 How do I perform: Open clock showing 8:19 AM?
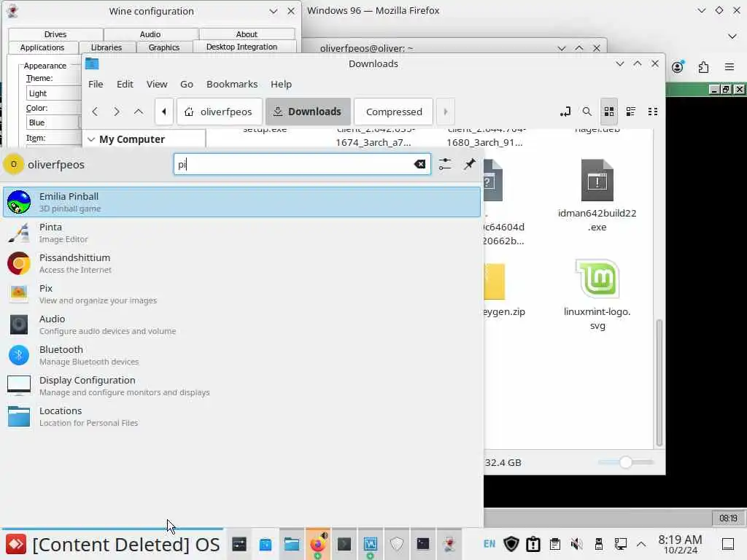pyautogui.click(x=680, y=544)
